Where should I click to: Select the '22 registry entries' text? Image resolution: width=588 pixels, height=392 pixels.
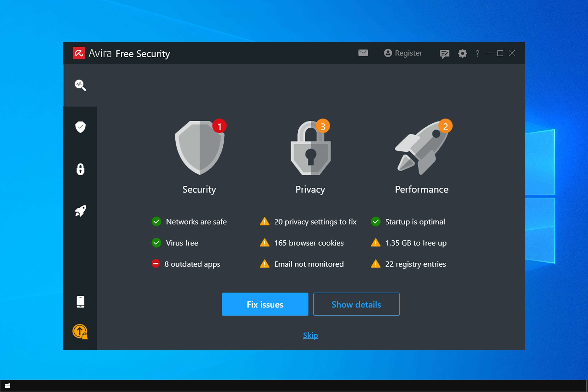tap(416, 264)
